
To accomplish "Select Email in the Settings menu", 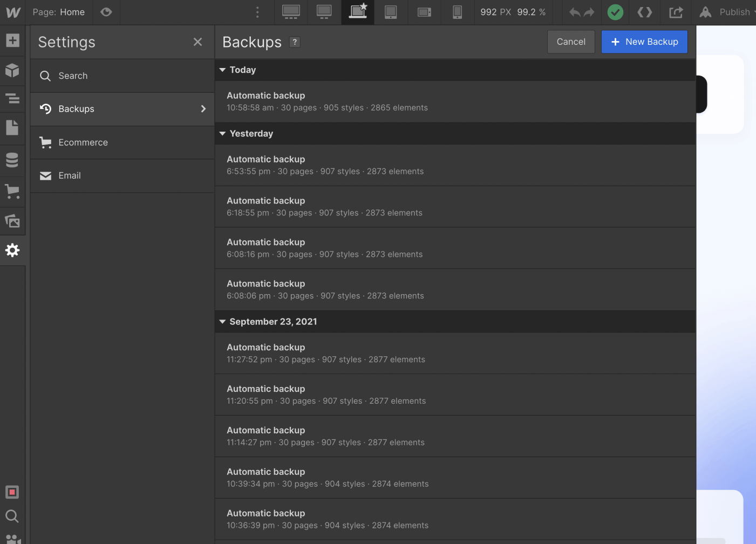I will (70, 175).
